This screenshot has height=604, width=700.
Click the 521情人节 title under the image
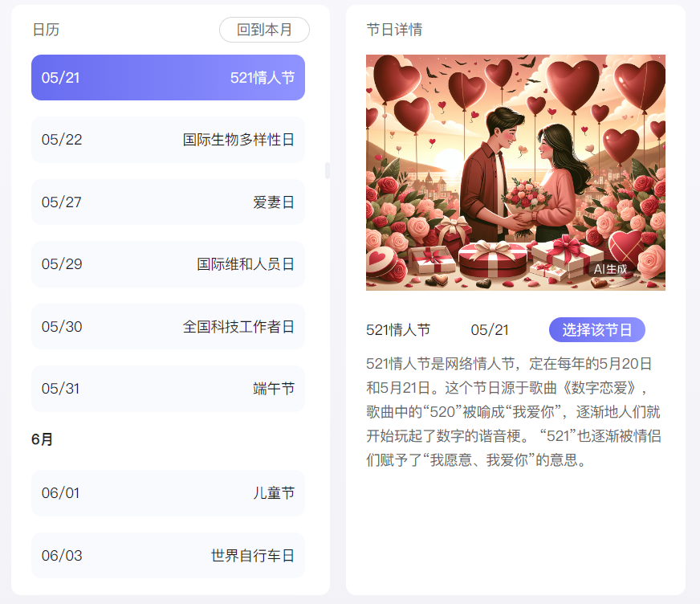point(398,329)
